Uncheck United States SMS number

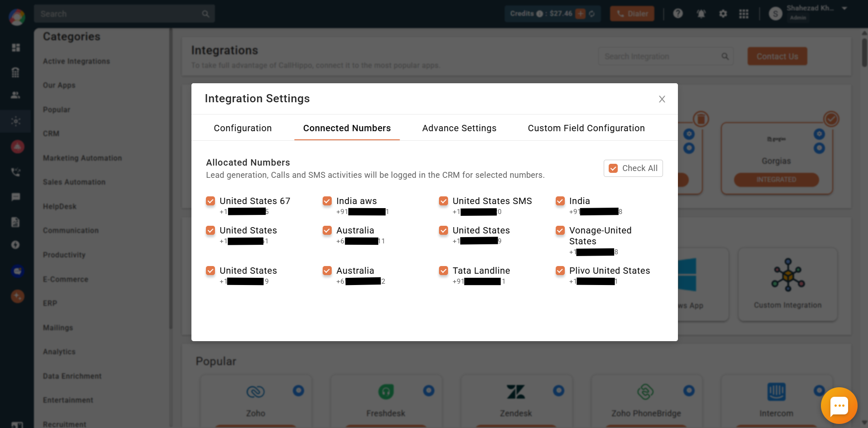pyautogui.click(x=444, y=201)
